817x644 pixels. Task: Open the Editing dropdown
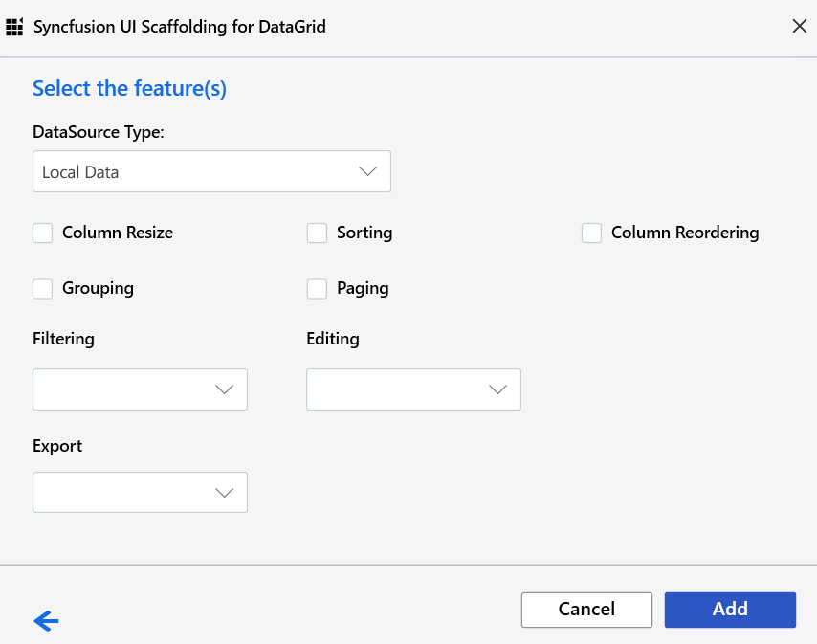tap(413, 389)
